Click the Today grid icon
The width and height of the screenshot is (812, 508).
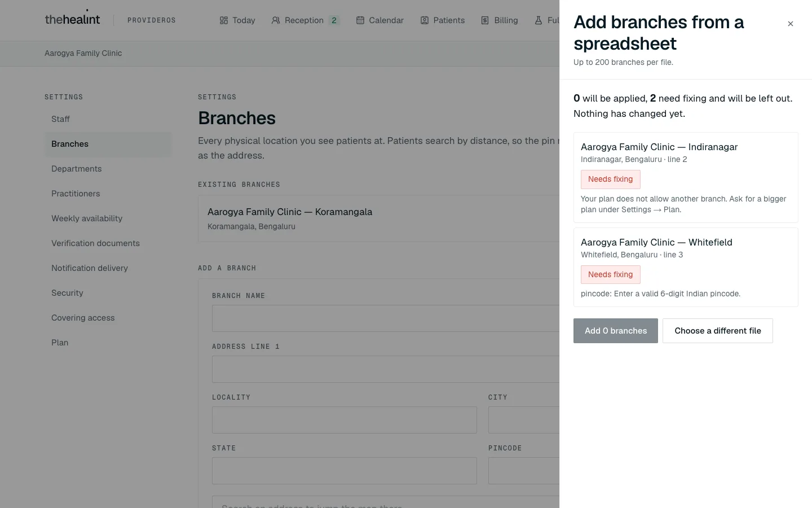pyautogui.click(x=224, y=20)
